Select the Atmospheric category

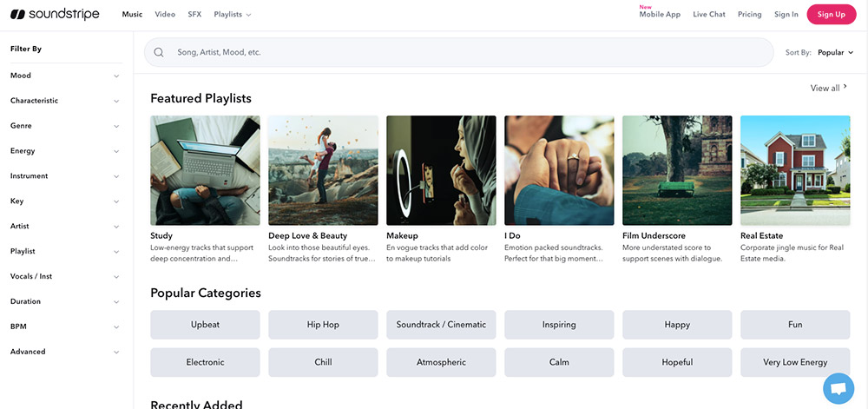point(441,362)
